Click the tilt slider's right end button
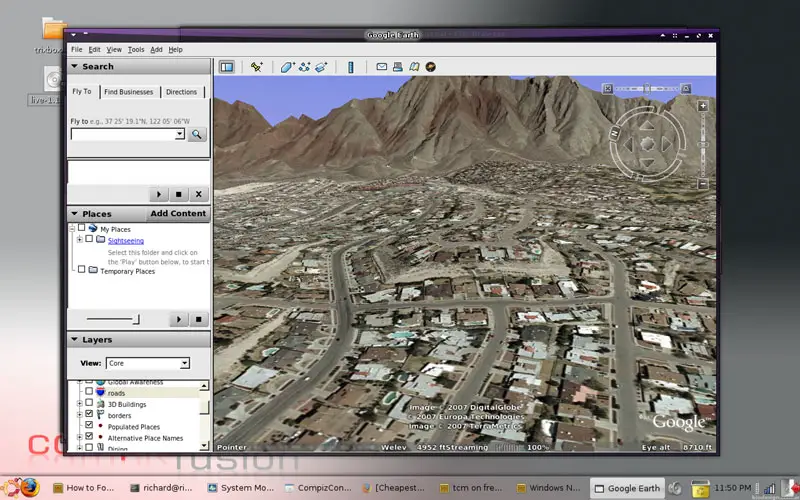 [x=686, y=88]
